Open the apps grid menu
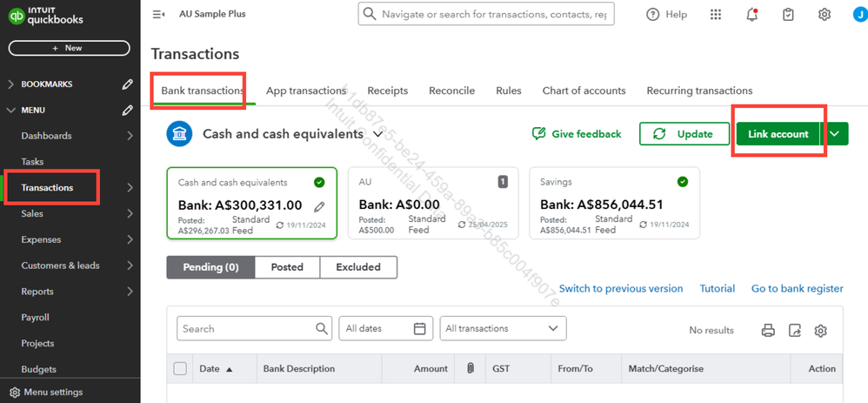 [716, 14]
